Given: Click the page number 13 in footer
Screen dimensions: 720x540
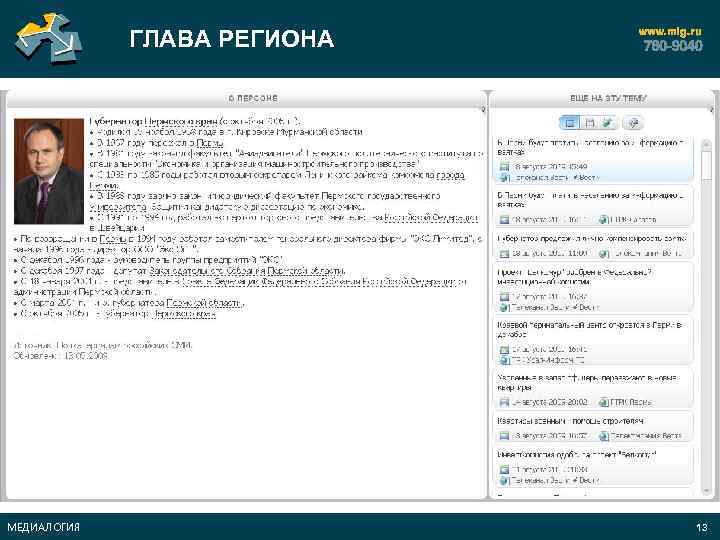Looking at the screenshot, I should [702, 527].
